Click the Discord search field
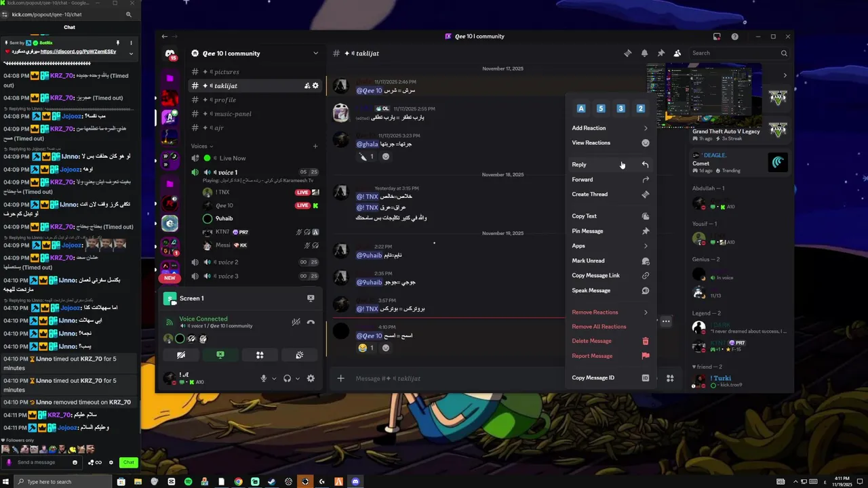The height and width of the screenshot is (488, 868). [x=739, y=53]
